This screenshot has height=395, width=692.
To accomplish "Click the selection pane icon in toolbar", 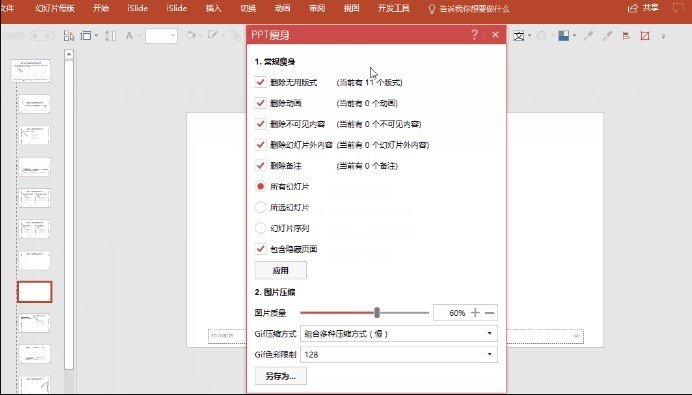I will pos(68,36).
